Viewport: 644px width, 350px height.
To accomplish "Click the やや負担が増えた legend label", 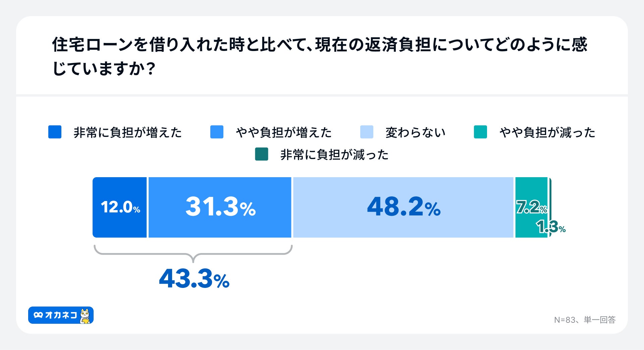I will tap(283, 133).
